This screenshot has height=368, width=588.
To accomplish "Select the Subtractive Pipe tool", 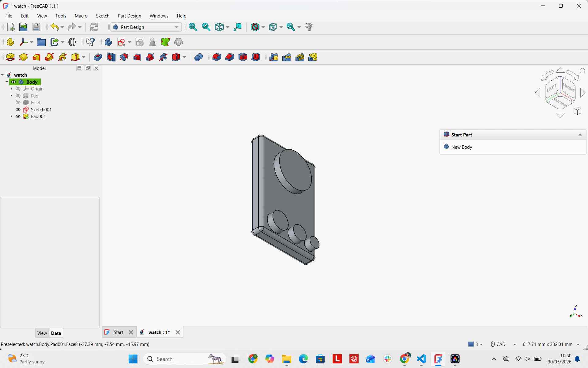I will pyautogui.click(x=150, y=57).
